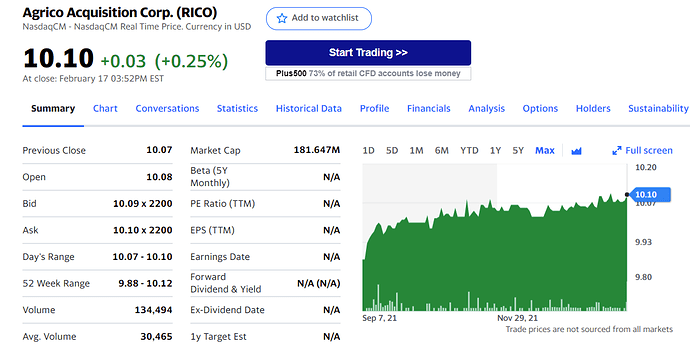Open the Financials tab

[x=429, y=109]
